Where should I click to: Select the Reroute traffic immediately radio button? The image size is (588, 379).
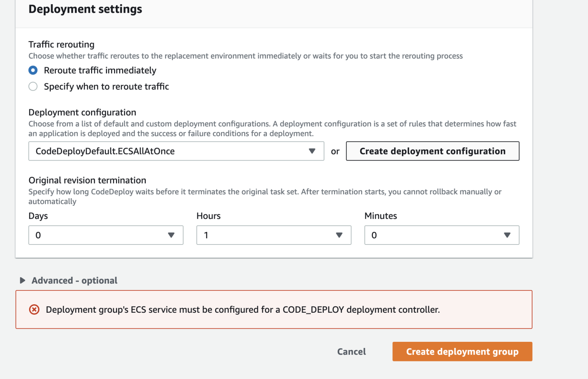[x=33, y=70]
